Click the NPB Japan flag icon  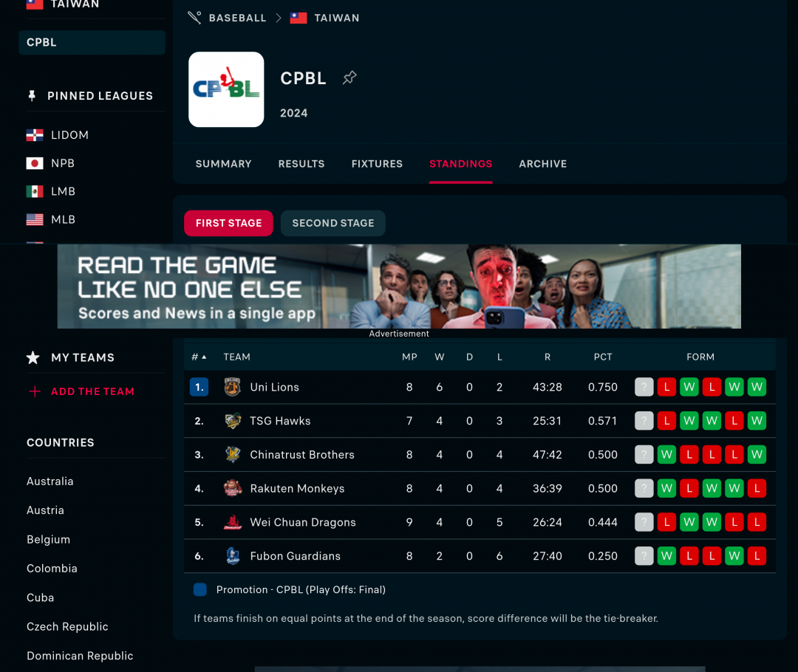tap(35, 163)
